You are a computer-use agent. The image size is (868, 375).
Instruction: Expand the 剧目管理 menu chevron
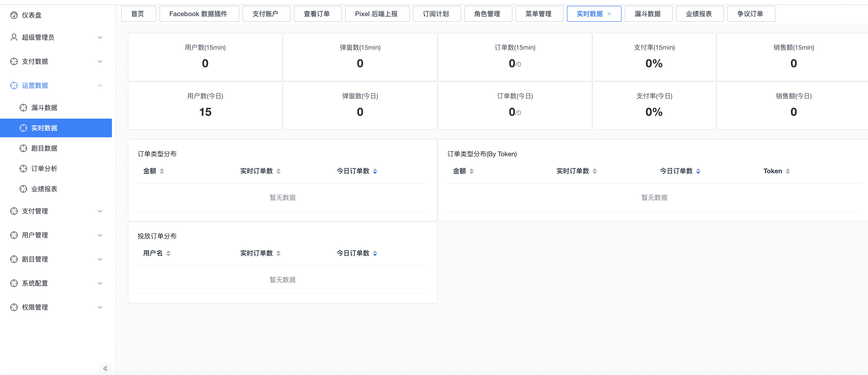click(x=100, y=259)
